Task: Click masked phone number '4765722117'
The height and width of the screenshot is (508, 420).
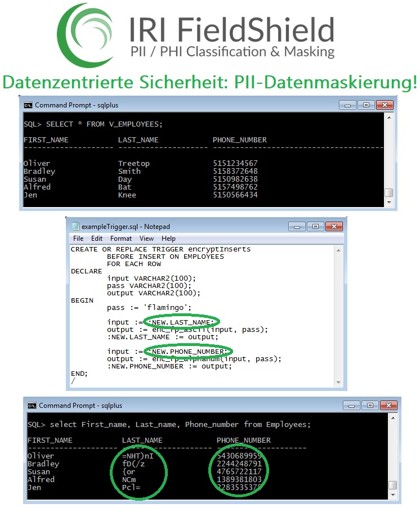Action: 239,471
